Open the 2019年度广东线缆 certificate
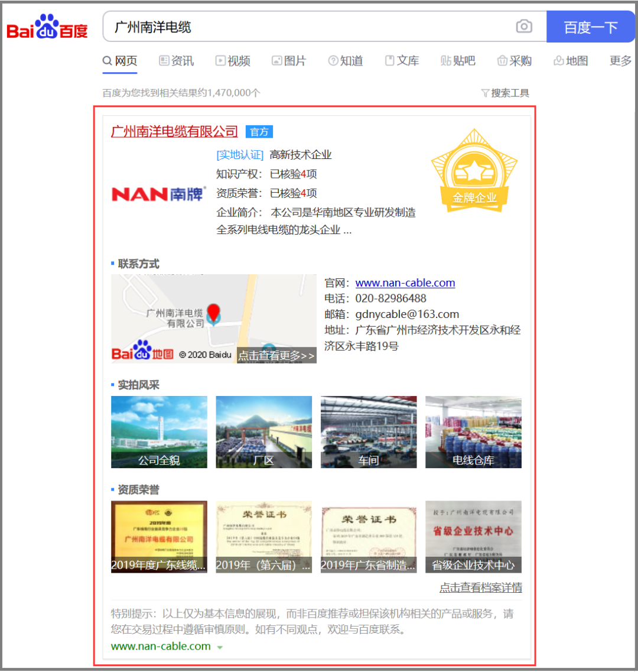This screenshot has height=672, width=638. [159, 537]
